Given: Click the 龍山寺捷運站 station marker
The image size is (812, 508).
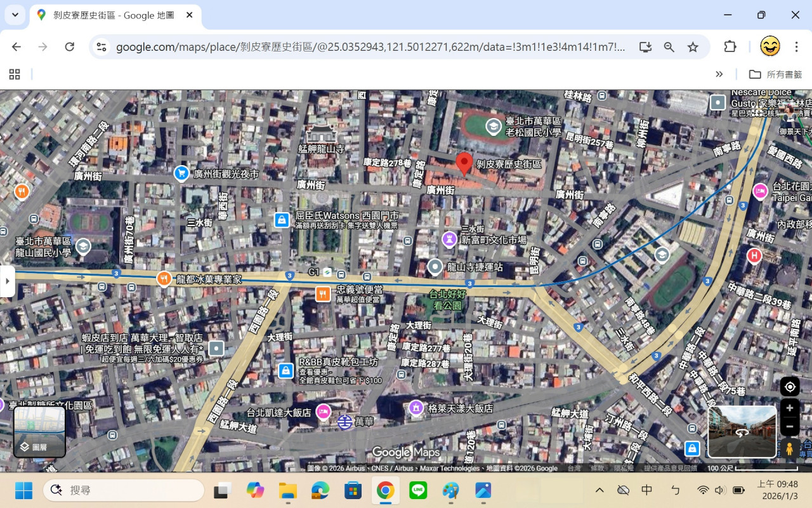Looking at the screenshot, I should point(435,267).
